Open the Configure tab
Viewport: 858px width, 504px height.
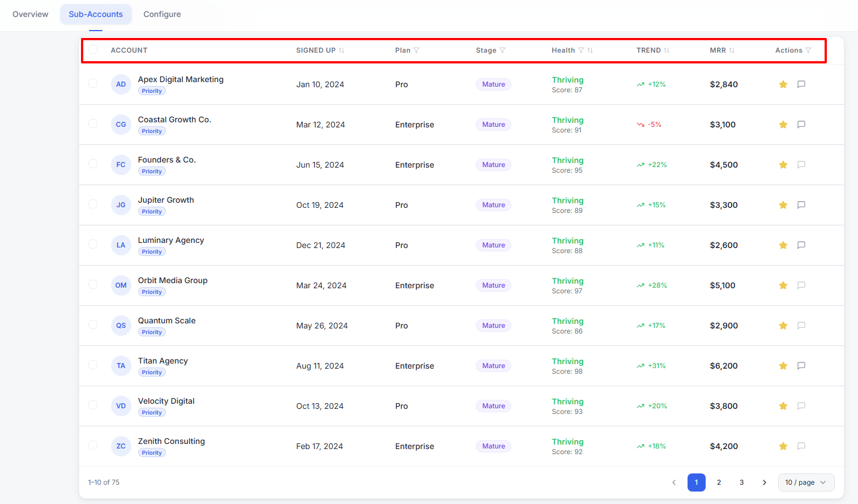pos(162,14)
